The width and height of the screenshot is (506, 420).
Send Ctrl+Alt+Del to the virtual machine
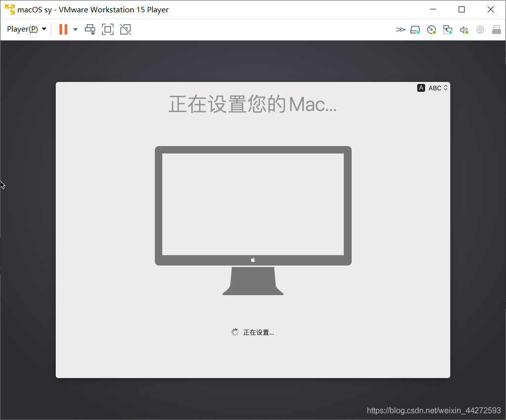(x=90, y=30)
